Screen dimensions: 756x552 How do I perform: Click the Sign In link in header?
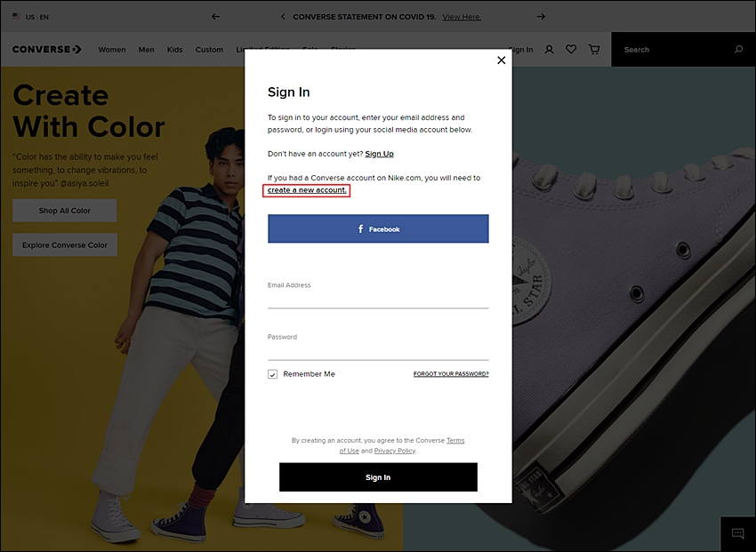[x=520, y=50]
